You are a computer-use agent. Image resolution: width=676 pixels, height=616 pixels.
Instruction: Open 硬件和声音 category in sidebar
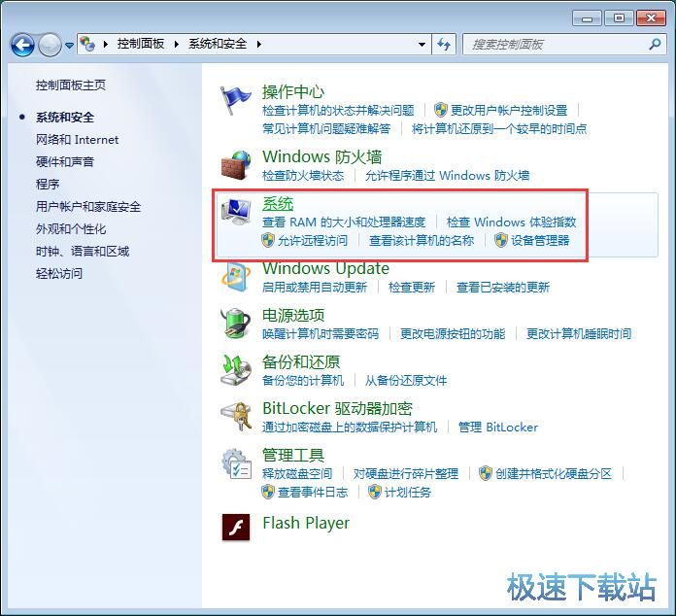65,161
